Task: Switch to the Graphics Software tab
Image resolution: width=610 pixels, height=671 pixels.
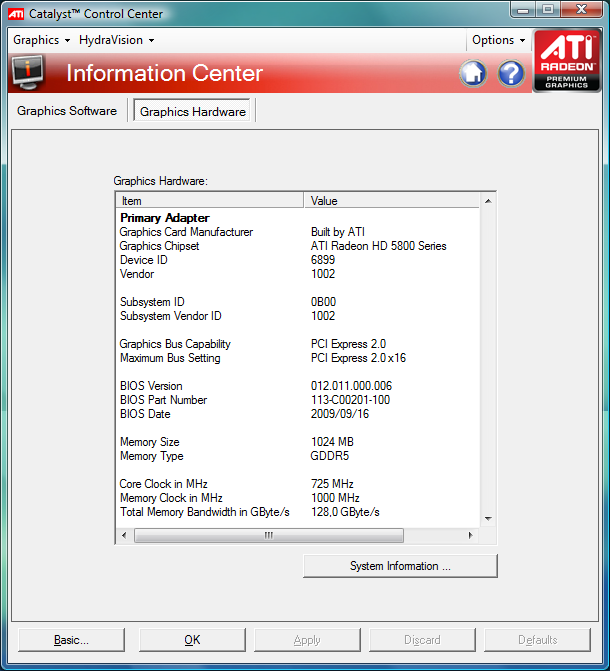Action: [x=67, y=111]
